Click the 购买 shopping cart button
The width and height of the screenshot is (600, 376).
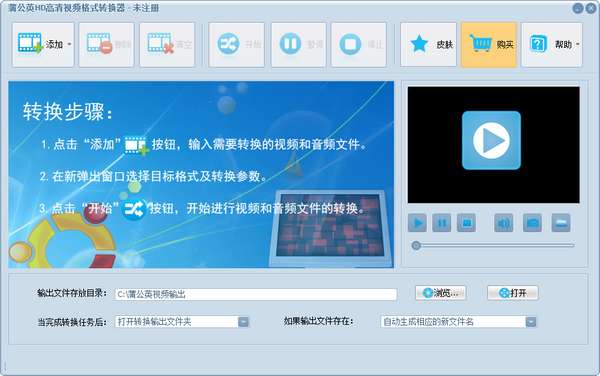pos(489,44)
